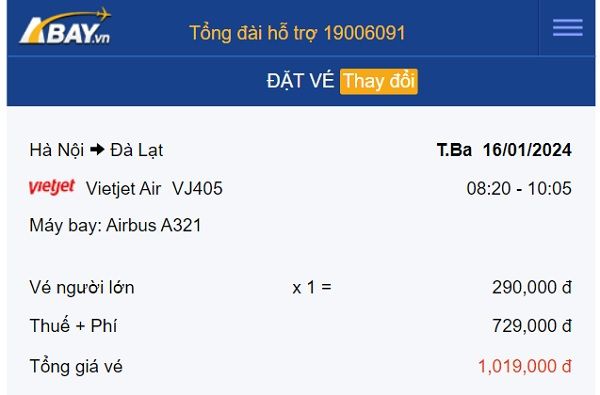Image resolution: width=600 pixels, height=395 pixels.
Task: Click the 08:20 - 10:05 flight time
Action: (x=519, y=188)
